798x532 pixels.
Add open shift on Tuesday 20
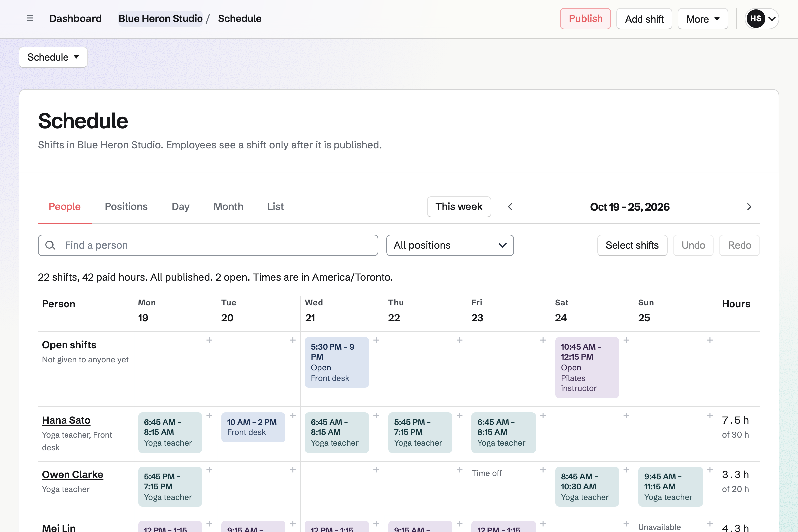tap(293, 340)
